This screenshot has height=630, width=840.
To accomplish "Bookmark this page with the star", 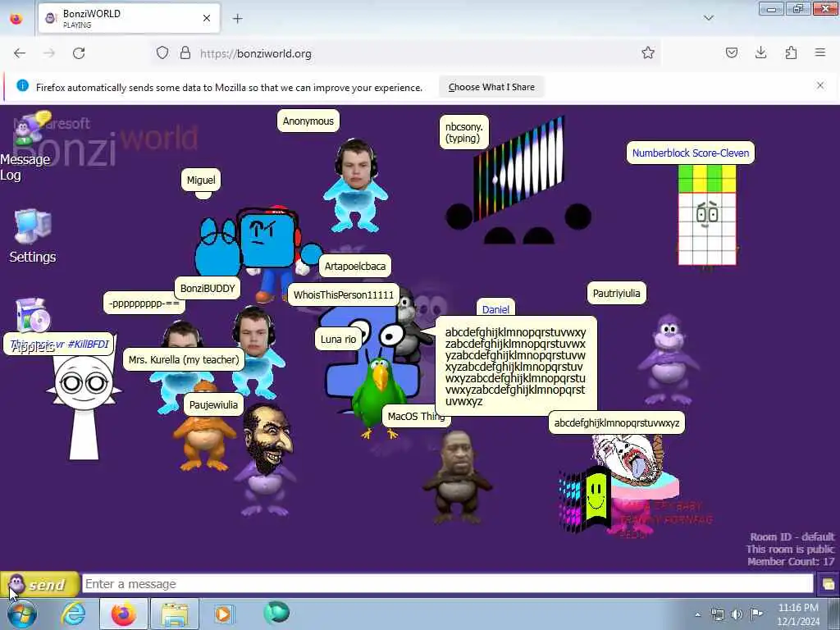I will coord(648,52).
